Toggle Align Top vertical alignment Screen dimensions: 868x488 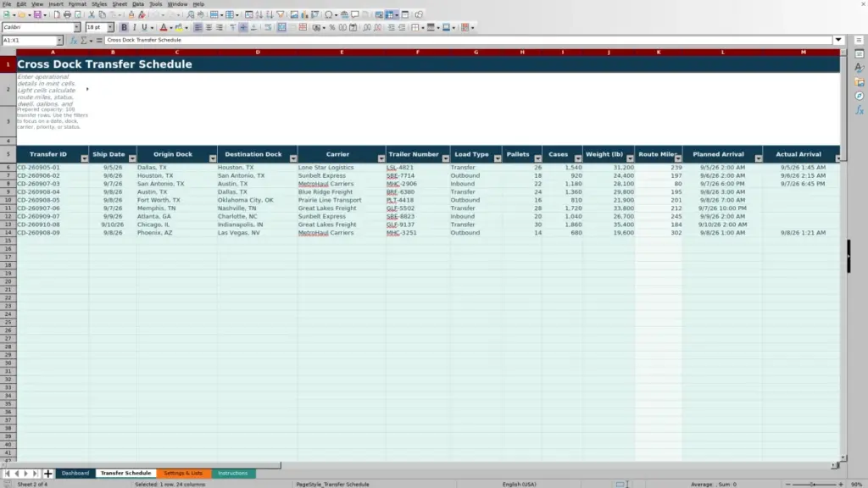pyautogui.click(x=233, y=28)
